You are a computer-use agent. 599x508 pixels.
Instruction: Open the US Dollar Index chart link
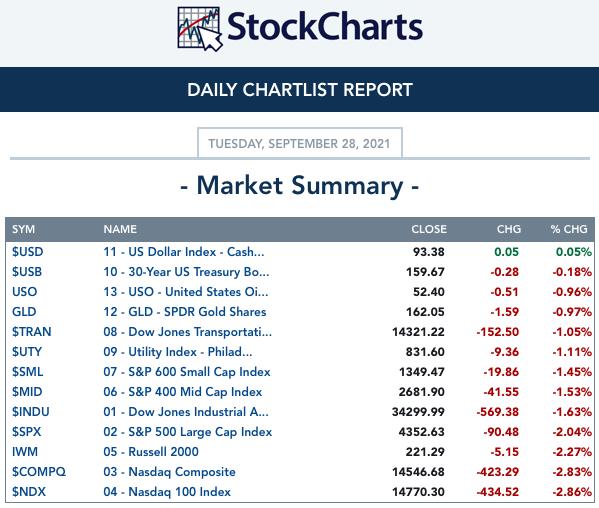[x=183, y=252]
